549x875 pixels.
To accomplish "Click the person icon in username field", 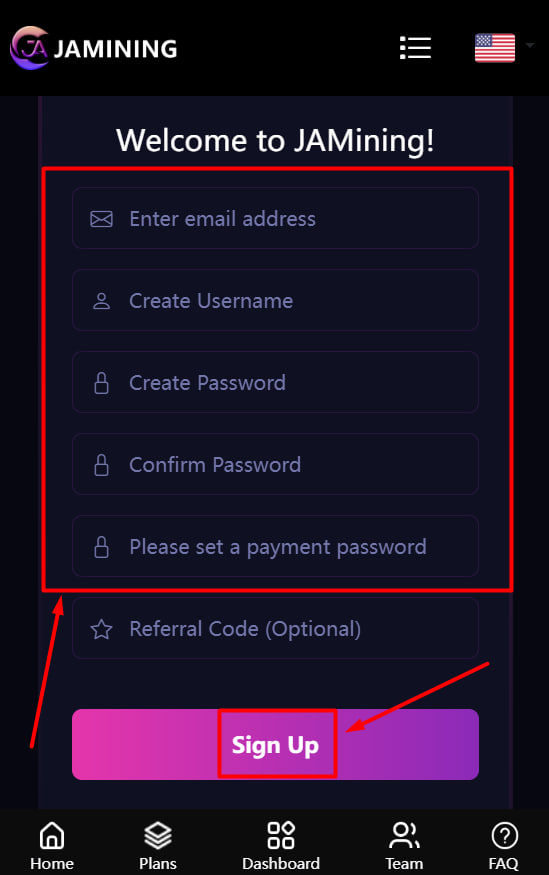I will (102, 301).
